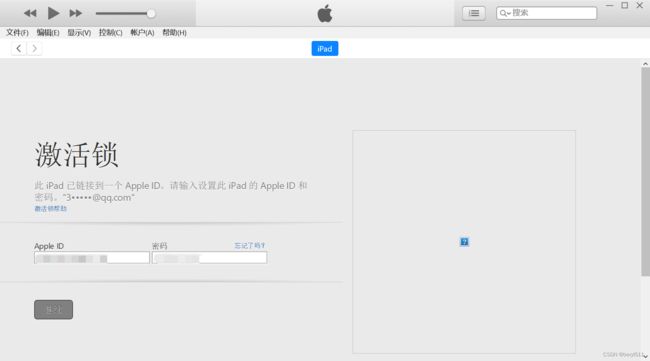The height and width of the screenshot is (361, 650).
Task: Skip forward with the fast-forward button
Action: point(75,13)
